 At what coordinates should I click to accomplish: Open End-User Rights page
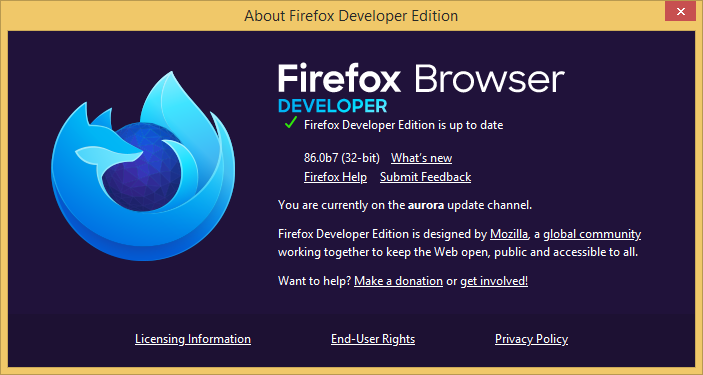point(373,339)
